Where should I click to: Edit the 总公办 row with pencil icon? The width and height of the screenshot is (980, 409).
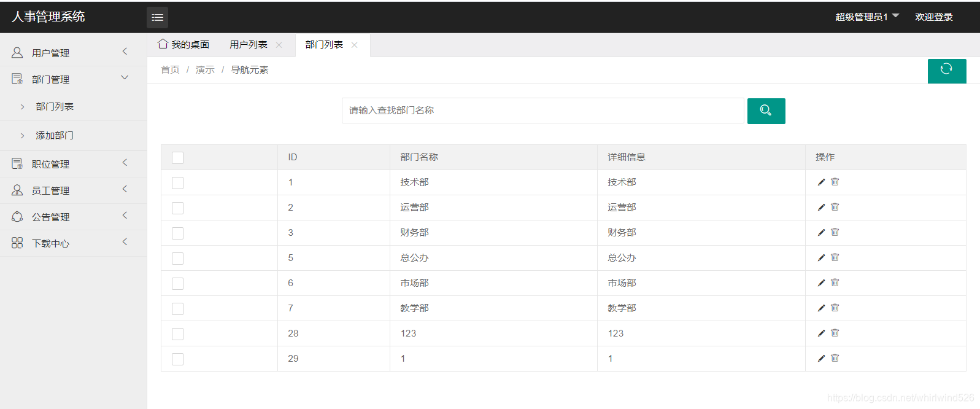821,258
